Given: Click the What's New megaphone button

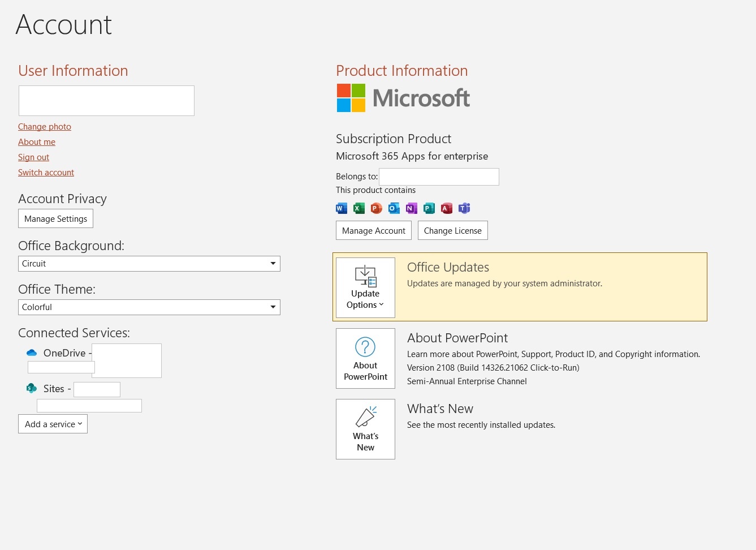Looking at the screenshot, I should click(365, 429).
